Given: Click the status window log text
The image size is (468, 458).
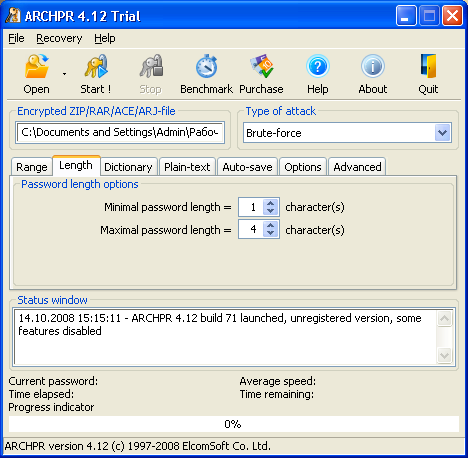Looking at the screenshot, I should [220, 324].
